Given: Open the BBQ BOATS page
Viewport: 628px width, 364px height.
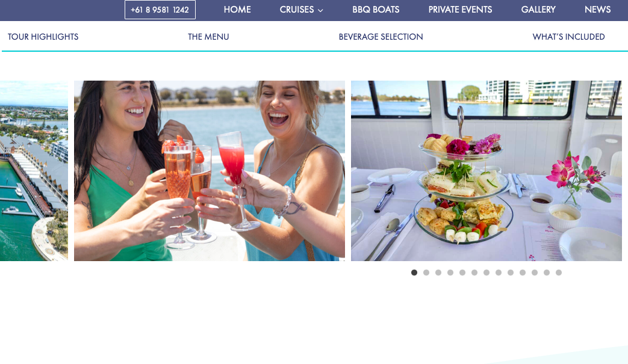Looking at the screenshot, I should [376, 10].
